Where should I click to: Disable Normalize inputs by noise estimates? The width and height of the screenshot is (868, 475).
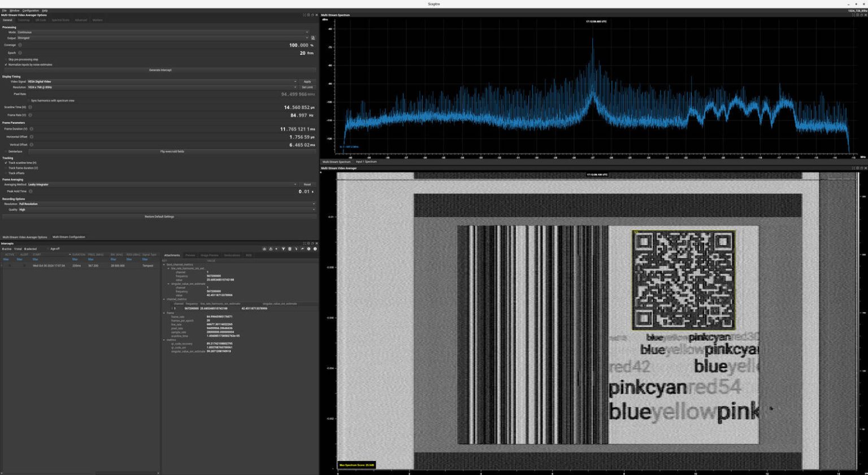5,64
